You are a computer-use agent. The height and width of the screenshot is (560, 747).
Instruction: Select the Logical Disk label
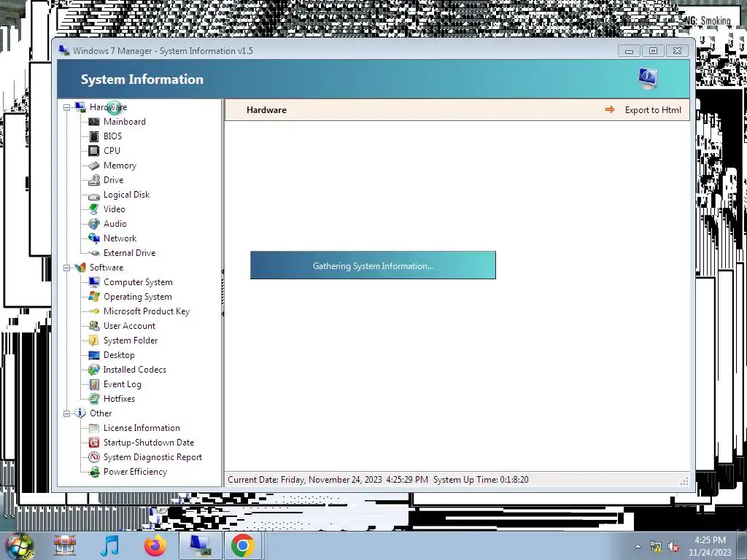tap(126, 195)
